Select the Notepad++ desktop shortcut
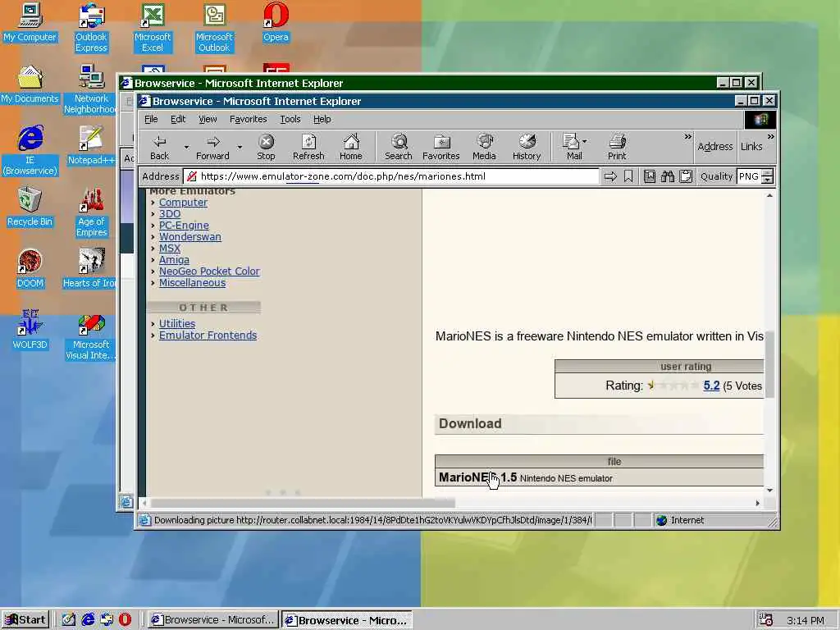 [91, 146]
